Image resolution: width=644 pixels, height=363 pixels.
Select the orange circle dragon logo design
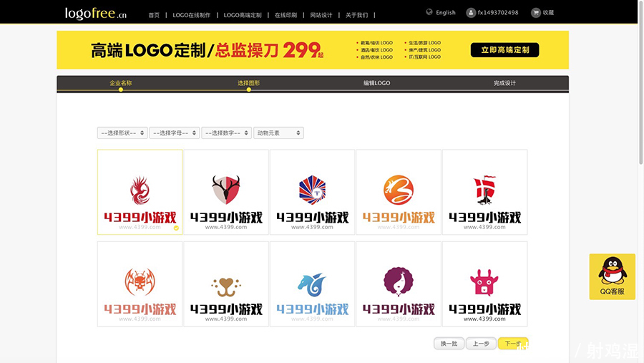(399, 192)
